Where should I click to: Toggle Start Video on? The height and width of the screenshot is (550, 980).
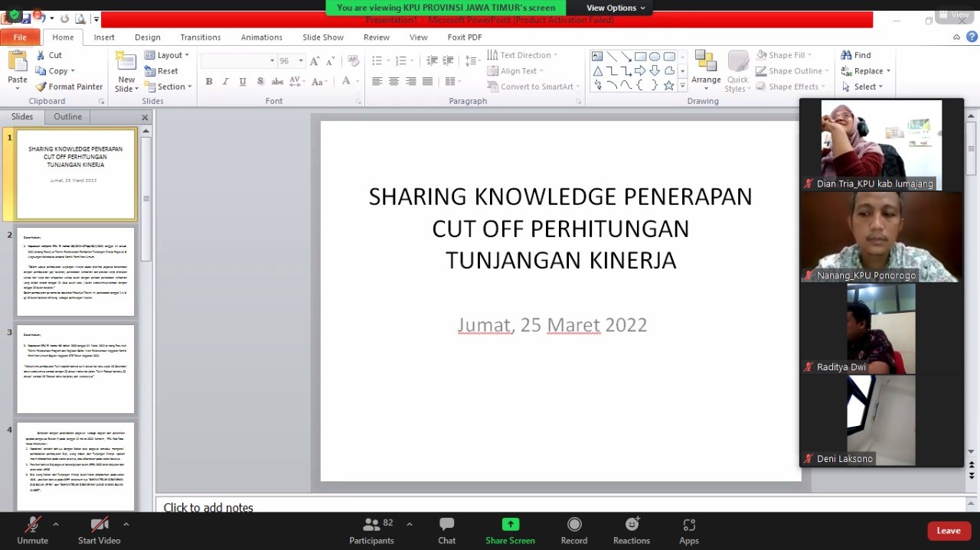99,525
